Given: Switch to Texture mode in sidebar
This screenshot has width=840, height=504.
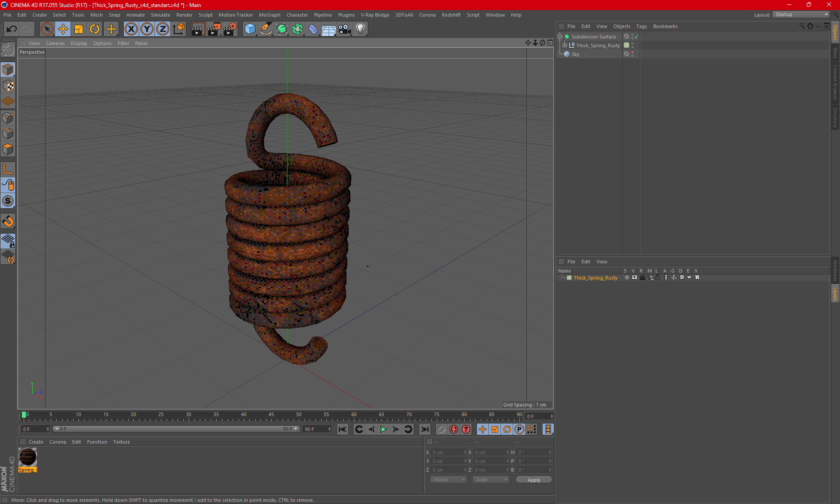Looking at the screenshot, I should [x=8, y=85].
